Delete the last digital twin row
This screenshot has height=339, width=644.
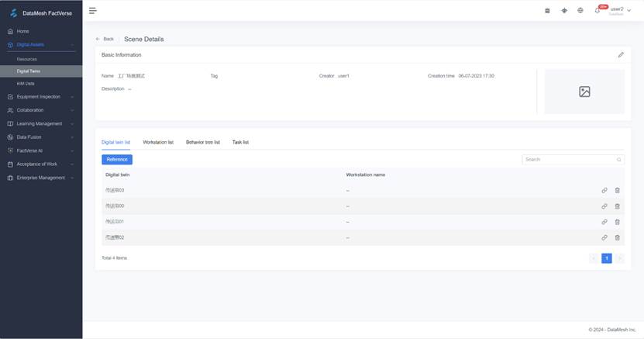click(x=618, y=237)
